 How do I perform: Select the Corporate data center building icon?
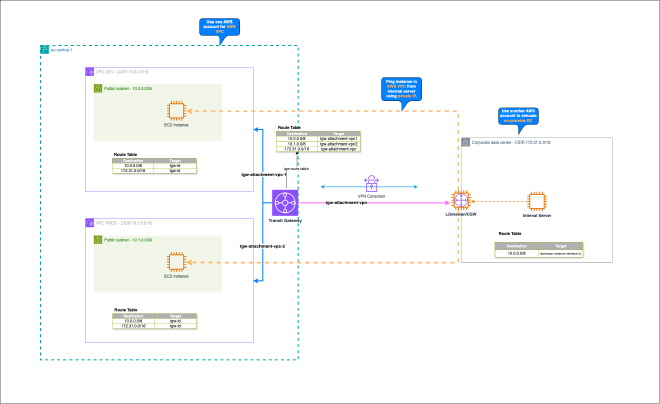tap(466, 142)
